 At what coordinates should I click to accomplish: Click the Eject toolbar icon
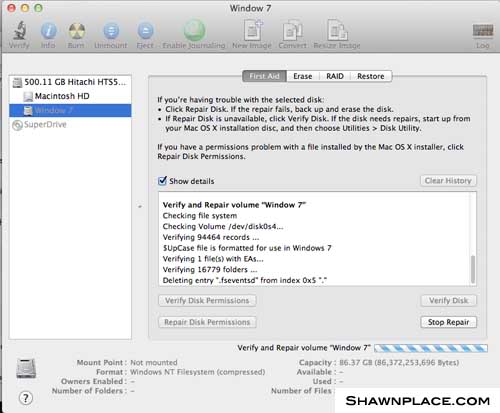click(146, 31)
